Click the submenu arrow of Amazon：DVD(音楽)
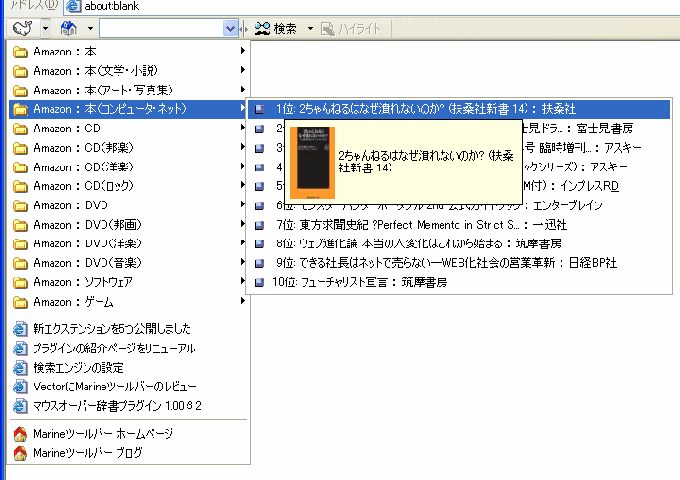680x480 pixels. 242,262
